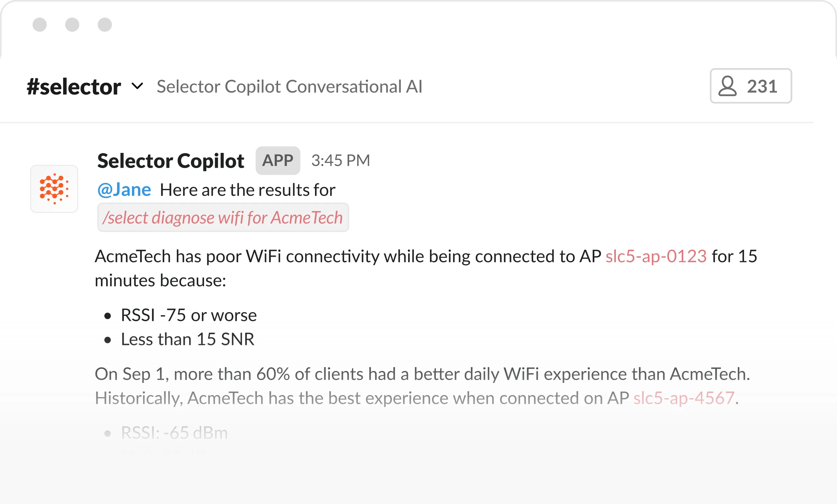The height and width of the screenshot is (504, 837).
Task: Select the /select diagnose wifi command snippet
Action: coord(223,217)
